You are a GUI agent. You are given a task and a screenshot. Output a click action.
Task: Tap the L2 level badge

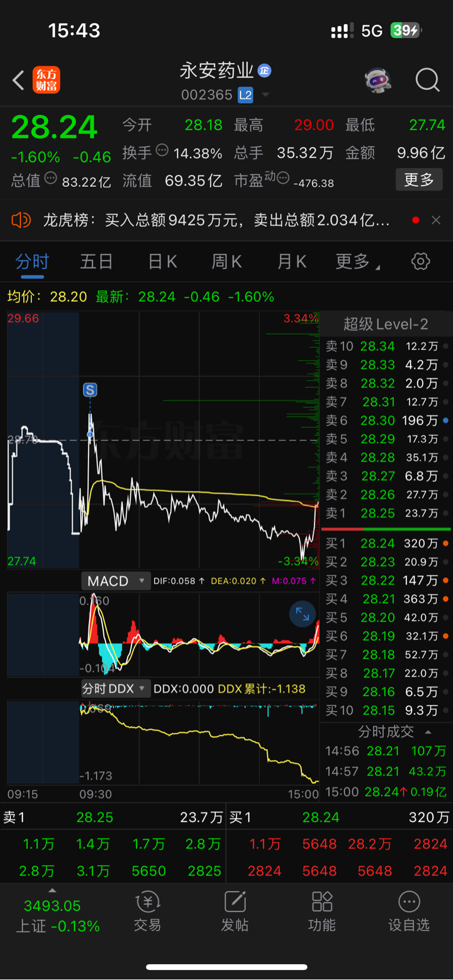245,95
